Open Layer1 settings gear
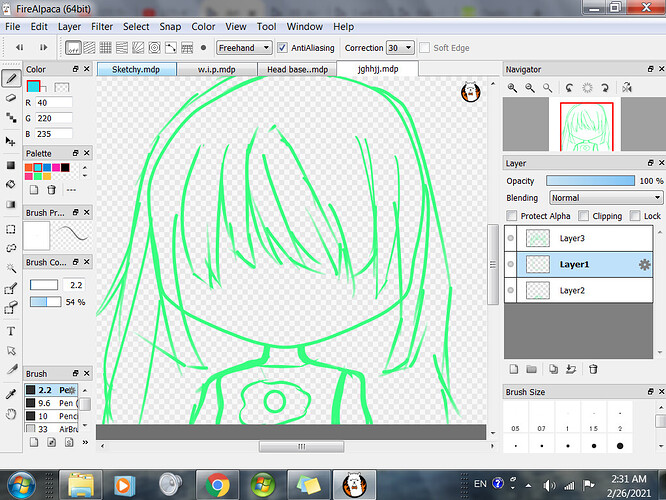 point(644,265)
